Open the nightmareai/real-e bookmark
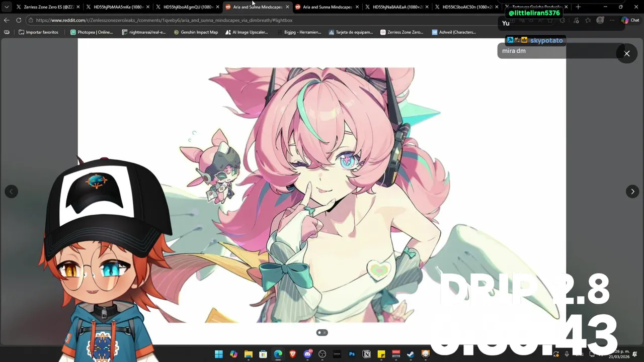Viewport: 644px width, 362px height. (144, 32)
